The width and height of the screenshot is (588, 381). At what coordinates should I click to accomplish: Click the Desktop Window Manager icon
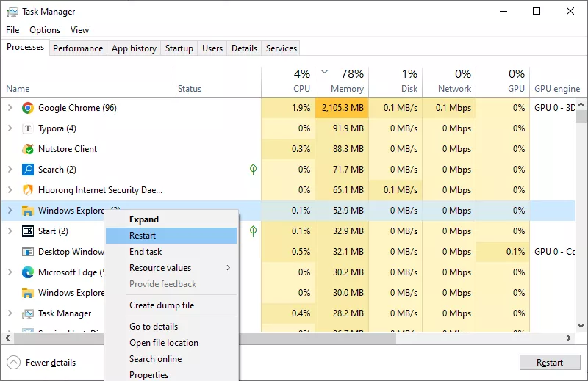coord(28,252)
